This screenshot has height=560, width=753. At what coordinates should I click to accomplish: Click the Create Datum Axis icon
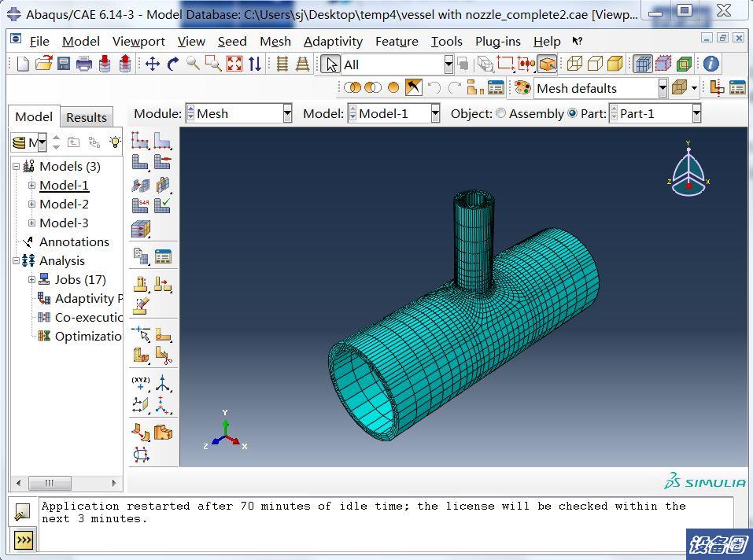(x=163, y=383)
